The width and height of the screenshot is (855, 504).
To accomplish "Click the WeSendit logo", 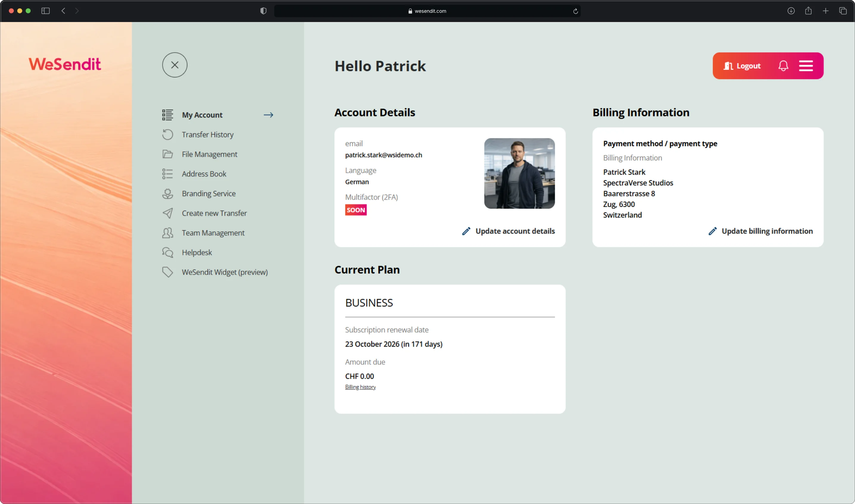I will point(65,64).
